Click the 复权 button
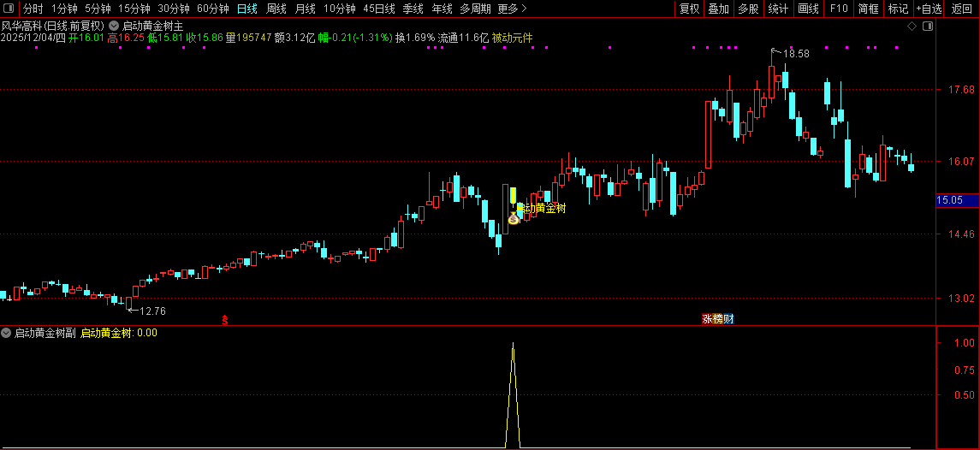The image size is (980, 450). point(689,9)
